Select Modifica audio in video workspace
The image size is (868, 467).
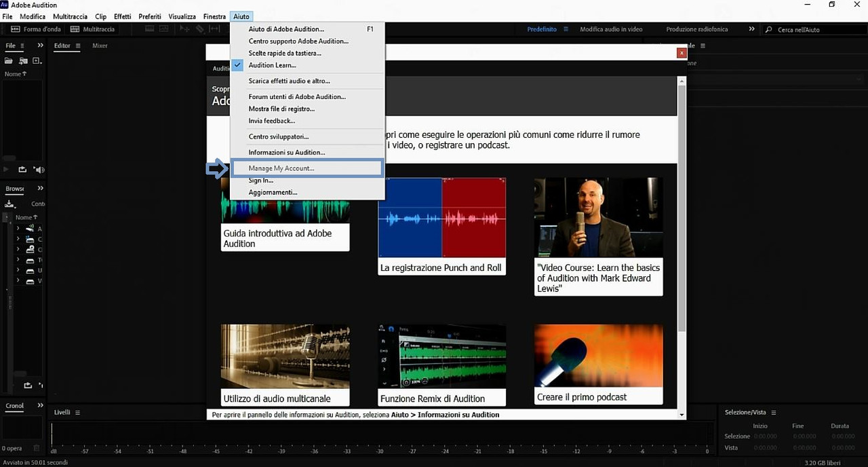(x=611, y=29)
